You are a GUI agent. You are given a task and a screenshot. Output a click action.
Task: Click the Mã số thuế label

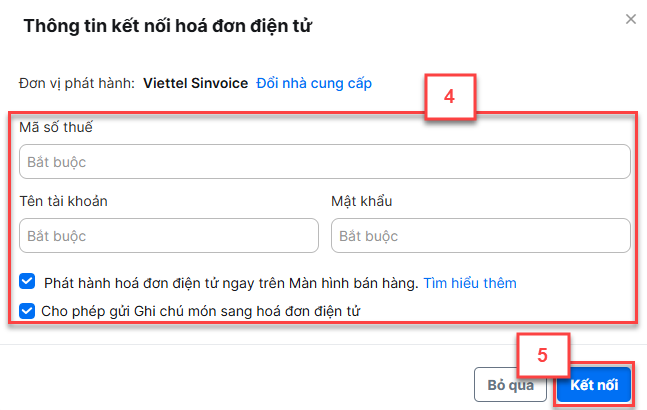point(56,127)
